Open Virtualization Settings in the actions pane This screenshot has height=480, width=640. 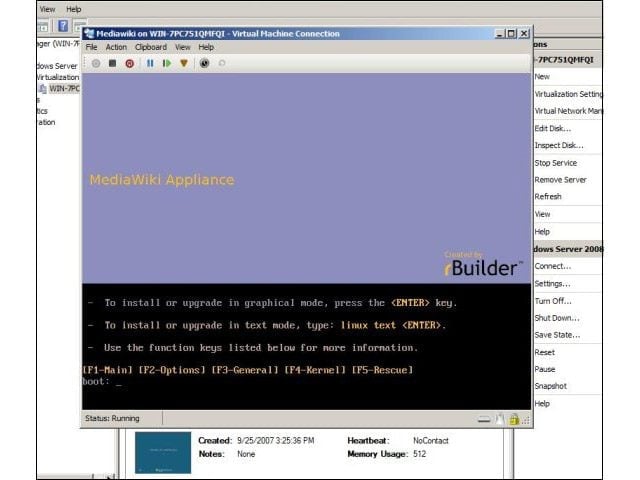pyautogui.click(x=568, y=94)
